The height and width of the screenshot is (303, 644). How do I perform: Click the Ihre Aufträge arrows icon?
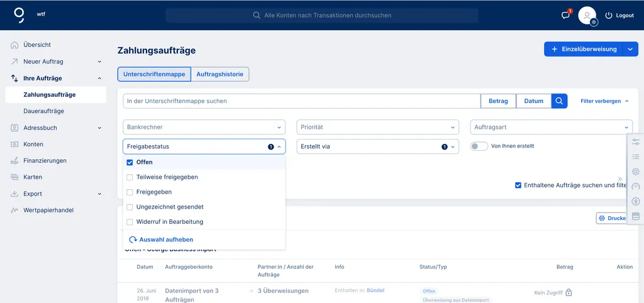point(15,78)
